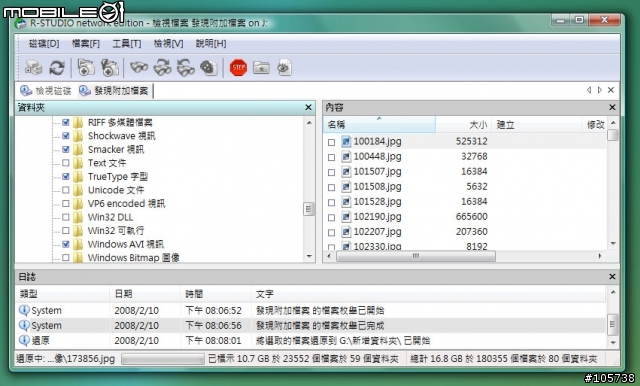
Task: Click the red STOP icon
Action: [238, 68]
